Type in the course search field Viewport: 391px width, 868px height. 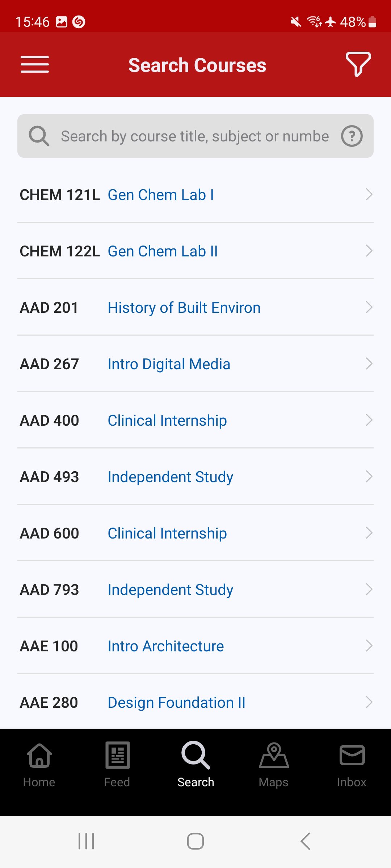pyautogui.click(x=195, y=136)
